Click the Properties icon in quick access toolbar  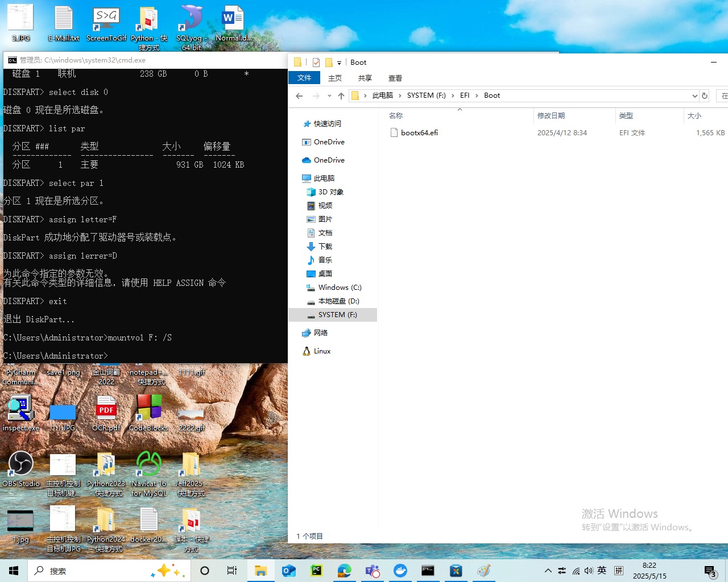316,63
